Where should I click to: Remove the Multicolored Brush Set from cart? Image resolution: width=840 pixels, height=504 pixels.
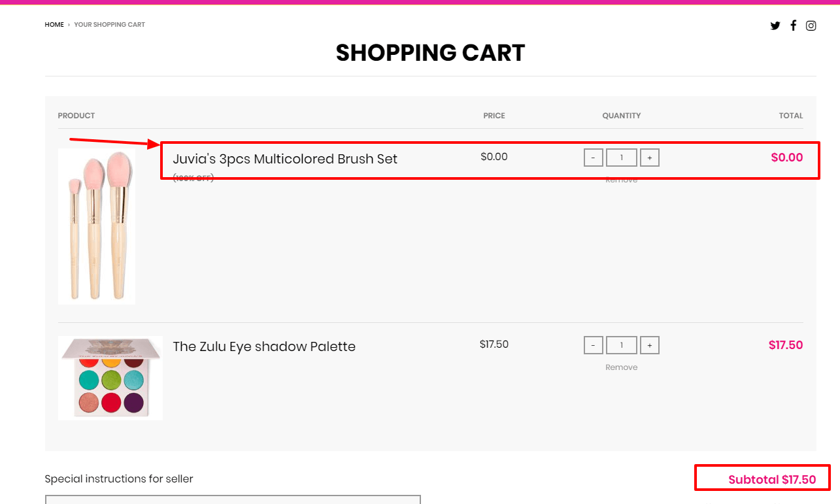621,179
